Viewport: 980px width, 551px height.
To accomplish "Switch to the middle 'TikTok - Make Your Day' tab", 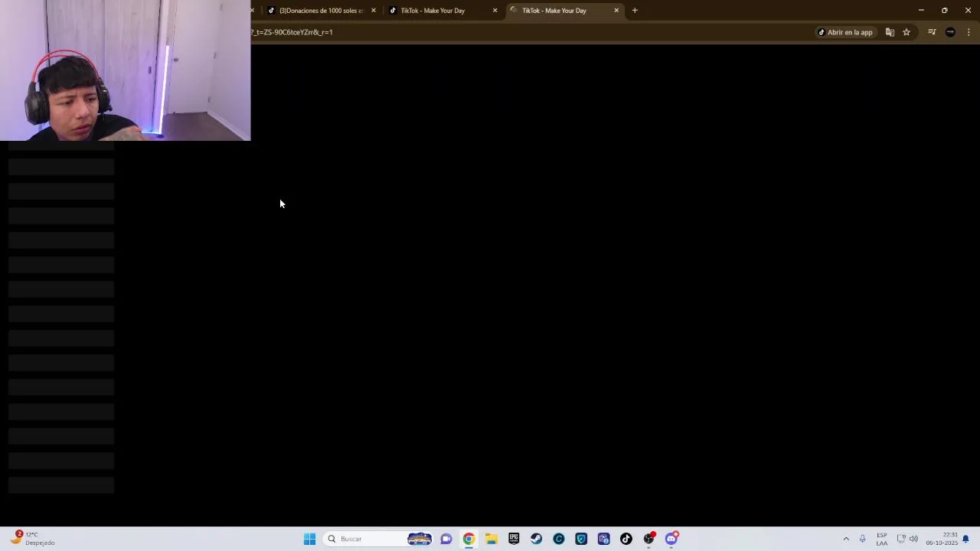I will tap(433, 11).
